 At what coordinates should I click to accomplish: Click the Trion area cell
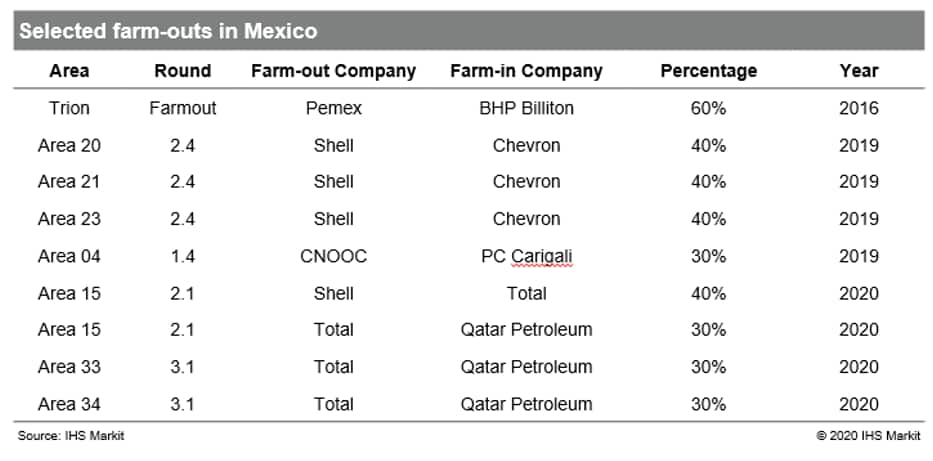(x=69, y=108)
